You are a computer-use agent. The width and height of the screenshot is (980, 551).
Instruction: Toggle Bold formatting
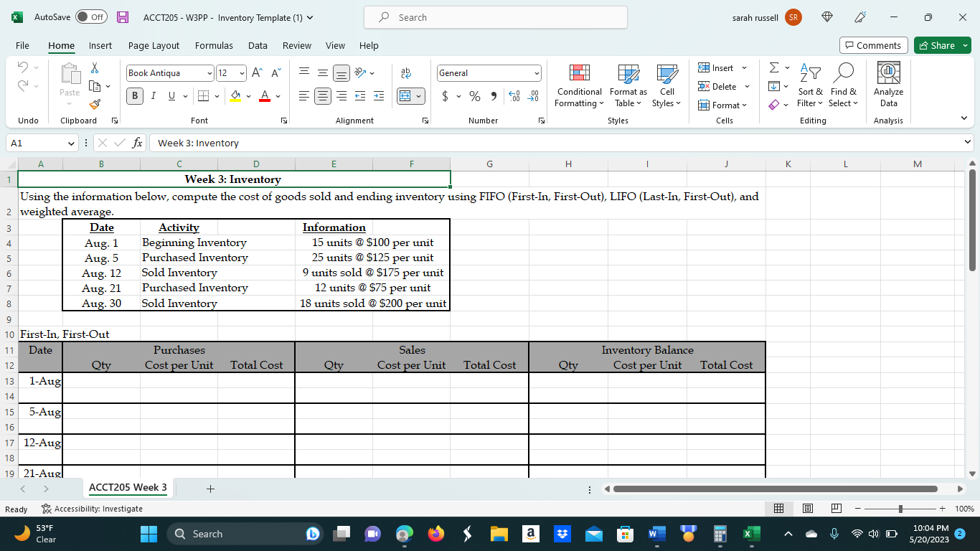click(135, 95)
